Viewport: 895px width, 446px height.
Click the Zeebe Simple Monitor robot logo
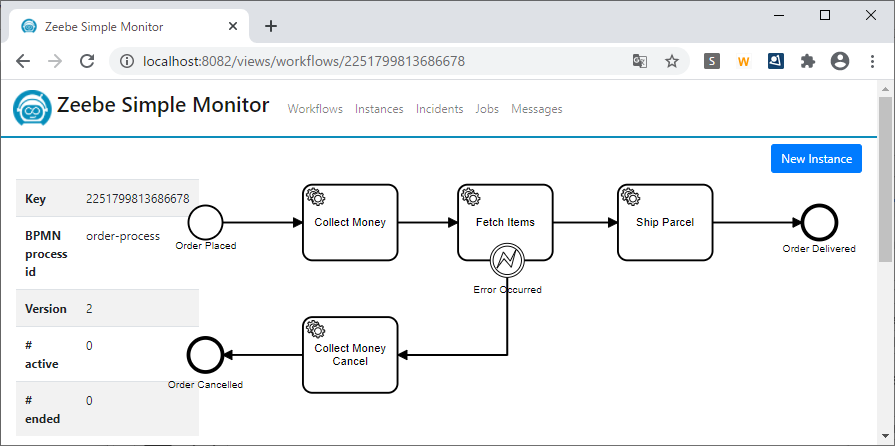33,107
